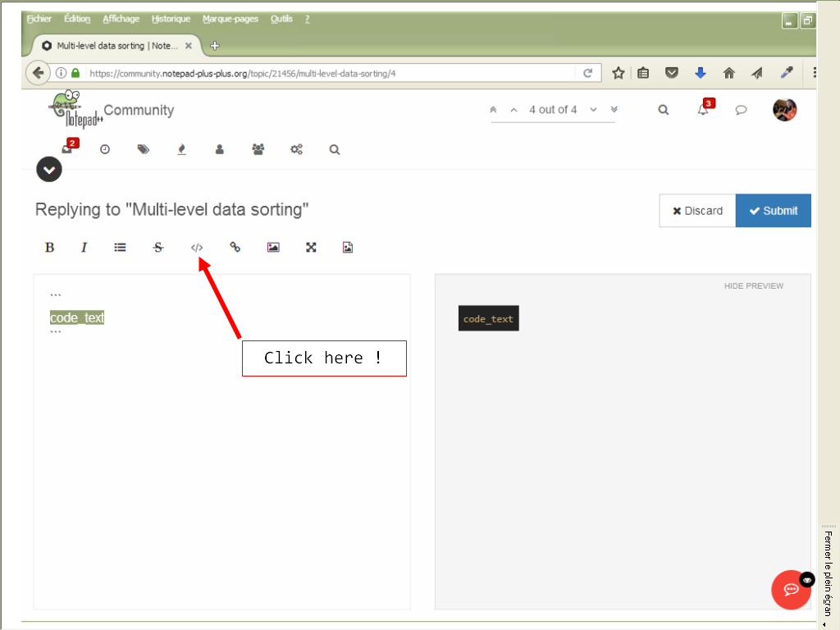Click the code formatting icon
Screen dimensions: 840x630
click(x=197, y=248)
